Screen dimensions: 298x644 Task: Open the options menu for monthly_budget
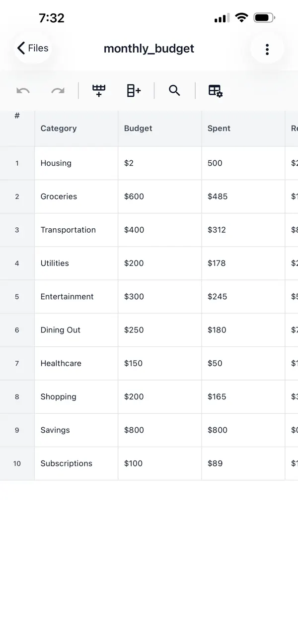point(267,49)
